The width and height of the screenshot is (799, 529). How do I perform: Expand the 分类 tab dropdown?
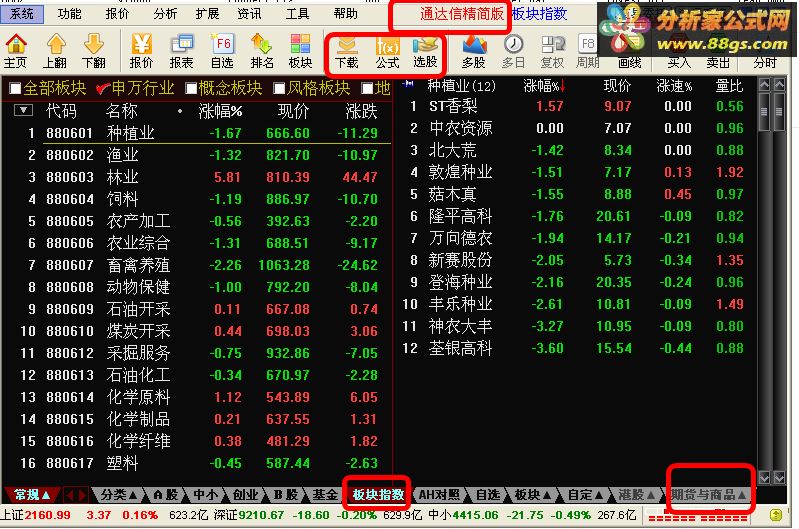132,495
